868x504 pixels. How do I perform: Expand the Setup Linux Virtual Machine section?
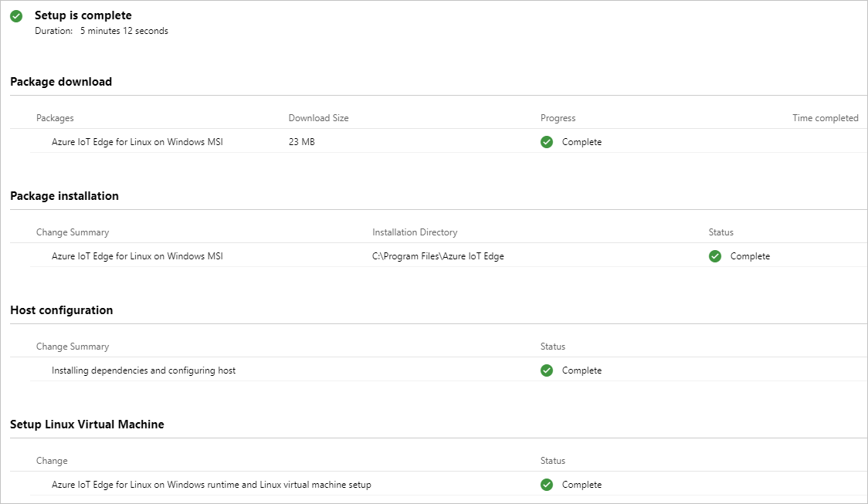(86, 424)
